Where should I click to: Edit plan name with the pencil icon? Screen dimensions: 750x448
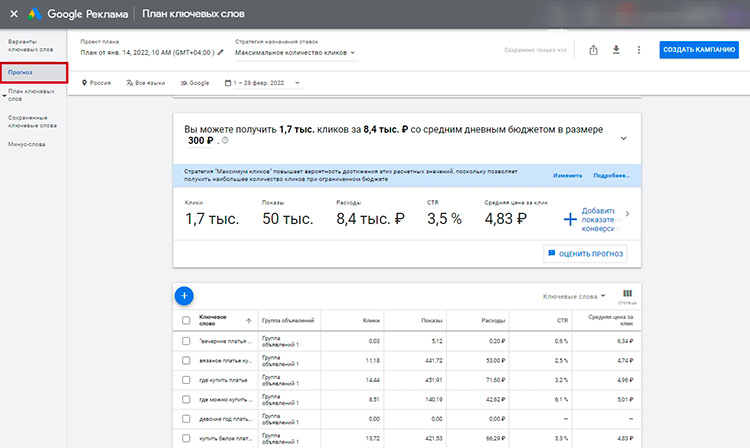(x=219, y=52)
